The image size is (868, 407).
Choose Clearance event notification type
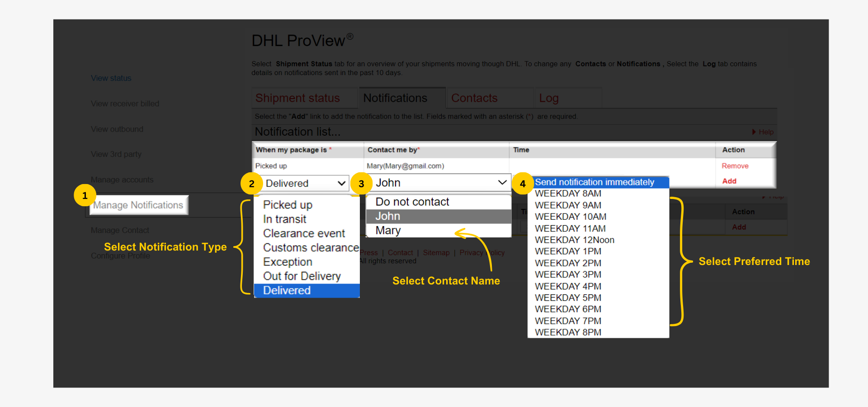pyautogui.click(x=307, y=233)
